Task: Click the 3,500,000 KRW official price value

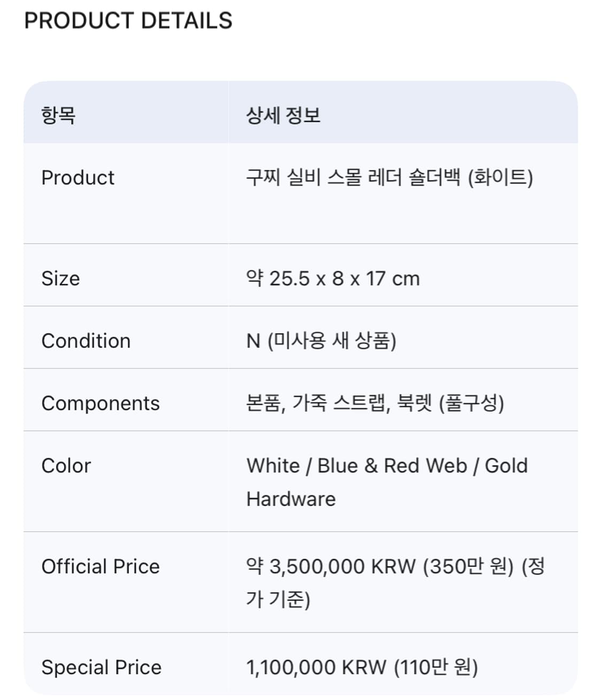Action: [x=342, y=567]
